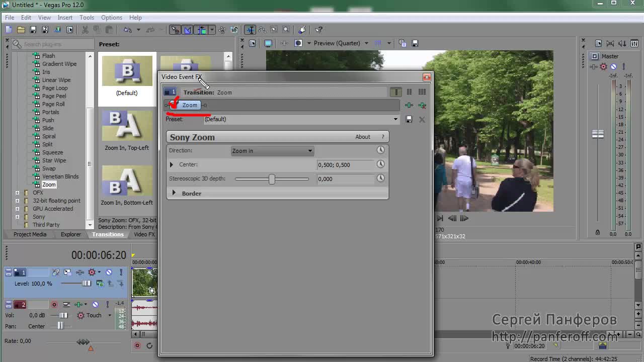Select the Normal Edit tool
The width and height of the screenshot is (644, 362).
click(250, 30)
